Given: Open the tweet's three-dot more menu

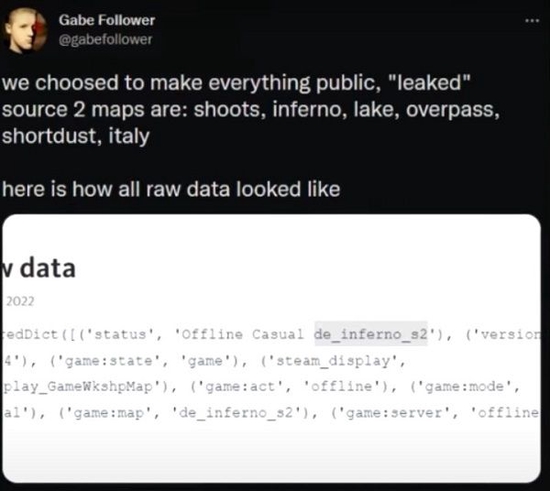Looking at the screenshot, I should point(532,21).
